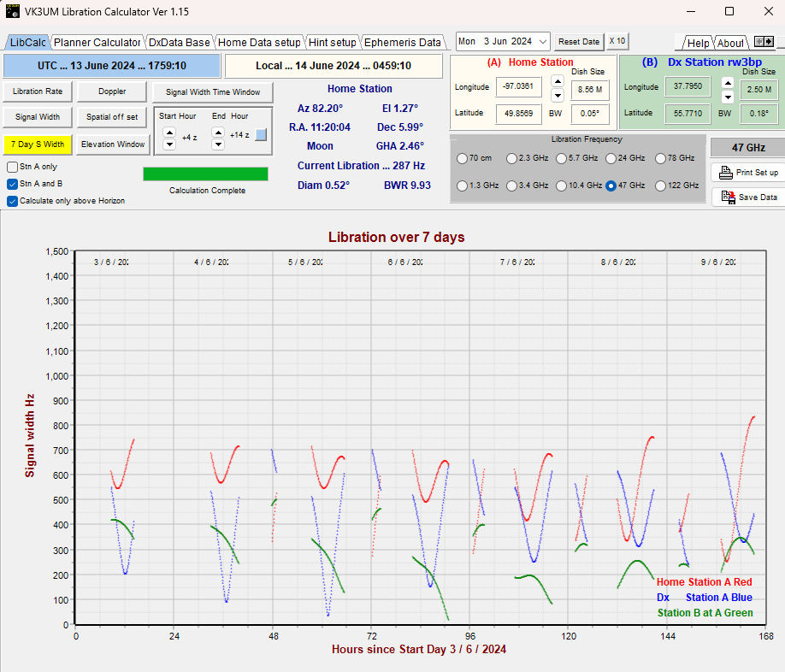Select the 2.3 GHz frequency option
Image resolution: width=785 pixels, height=672 pixels.
click(511, 159)
